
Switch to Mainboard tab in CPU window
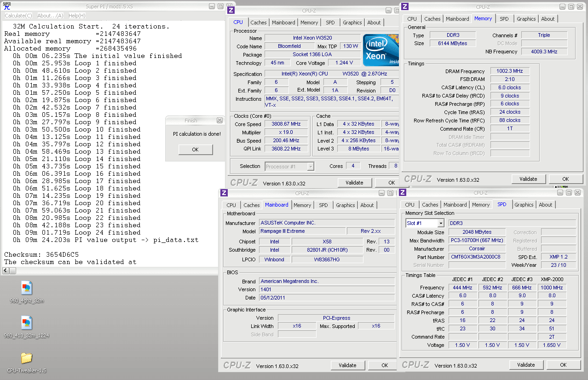click(283, 23)
